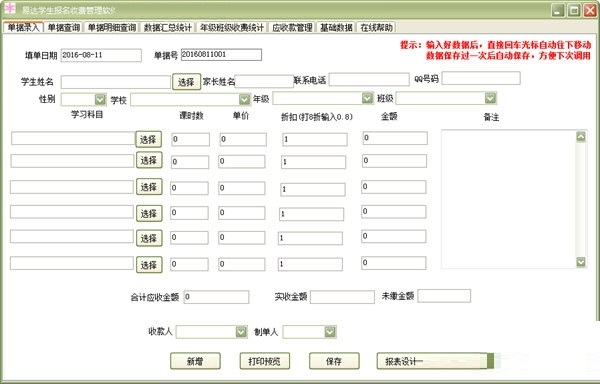Click the 保存 button
The width and height of the screenshot is (600, 384).
[x=334, y=361]
